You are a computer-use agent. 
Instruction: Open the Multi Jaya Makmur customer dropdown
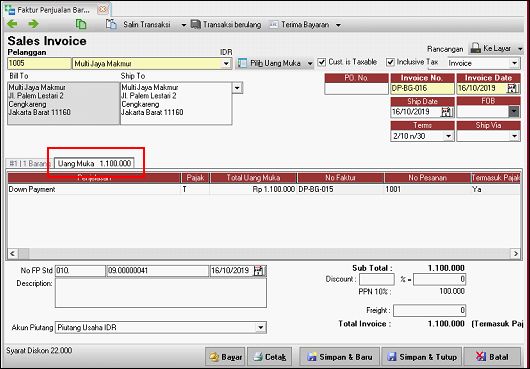click(226, 64)
